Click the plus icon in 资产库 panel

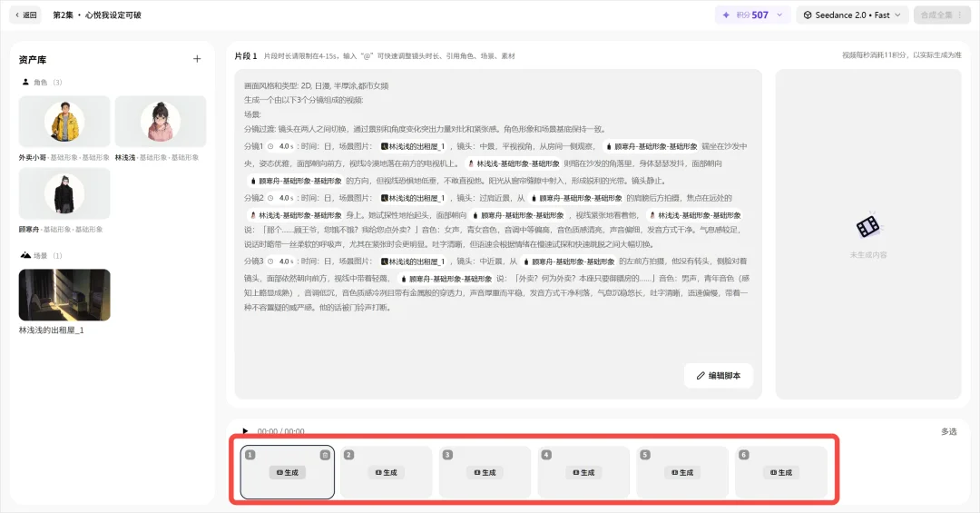[197, 59]
